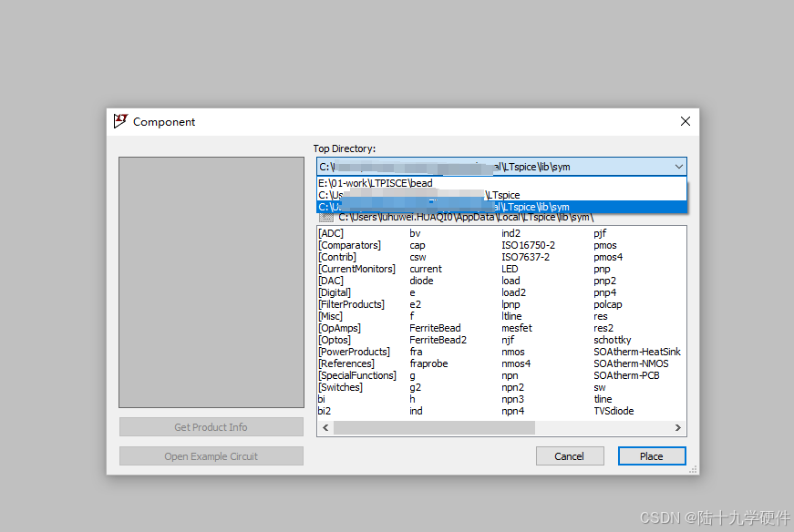
Task: Close the Component dialog
Action: point(686,121)
